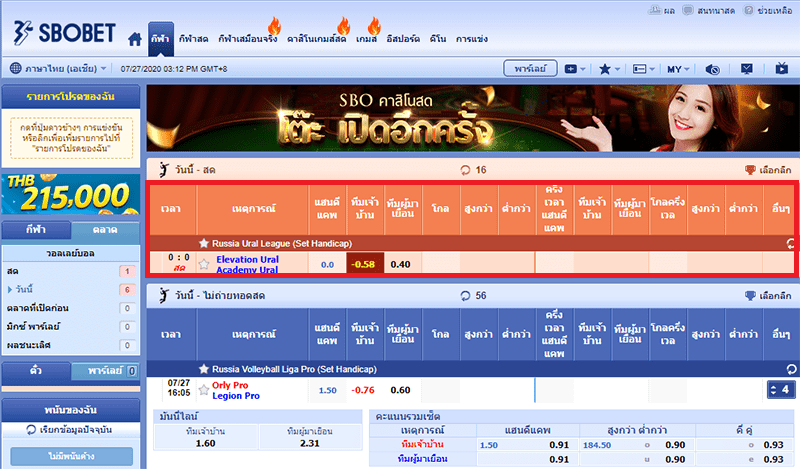Select away odds 0.40 for Academy Ural

click(x=401, y=264)
